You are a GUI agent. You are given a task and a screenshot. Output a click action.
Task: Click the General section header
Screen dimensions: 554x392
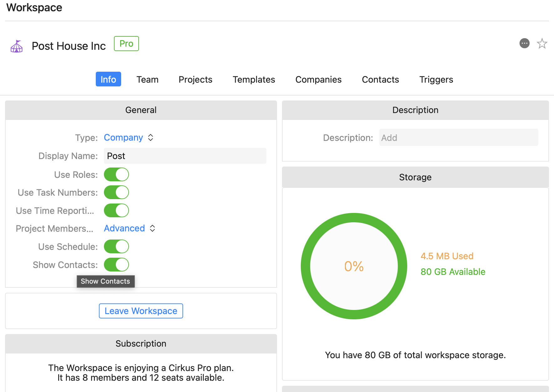(x=141, y=110)
